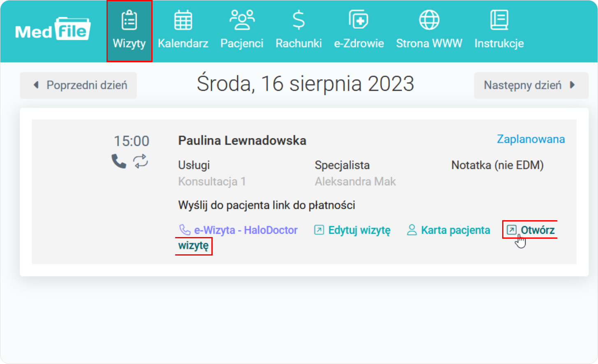Click the Notatka (nie EDM) label
Viewport: 598px width, 364px height.
[x=497, y=165]
